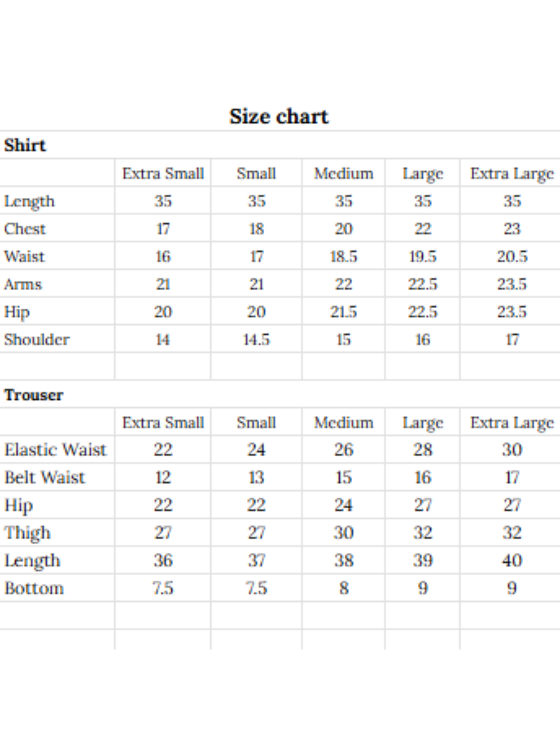Click the Shirt Medium column header
This screenshot has height=747, width=560.
point(344,173)
